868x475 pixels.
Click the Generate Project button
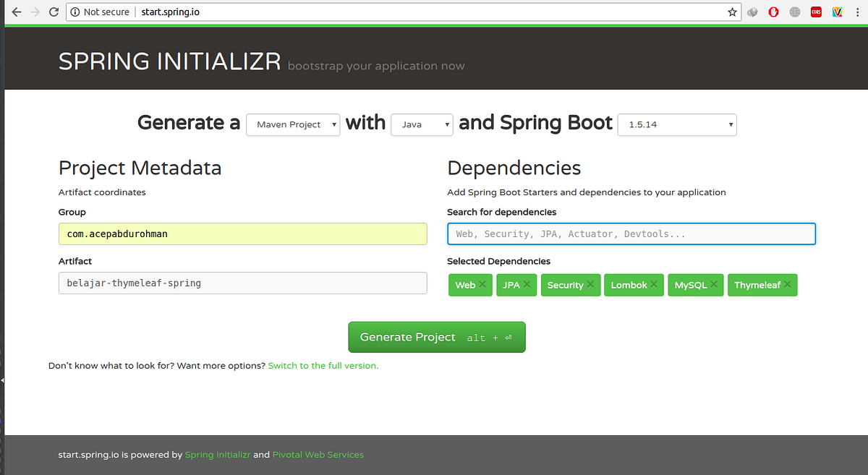436,337
